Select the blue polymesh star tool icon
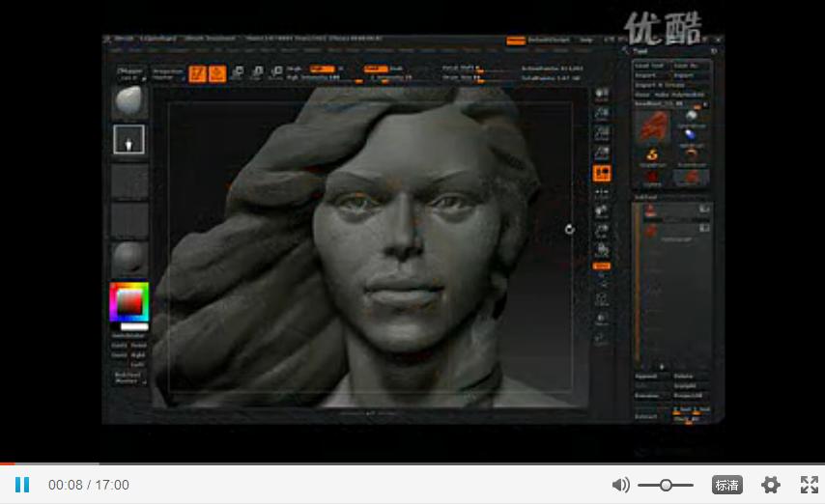 coord(691,136)
